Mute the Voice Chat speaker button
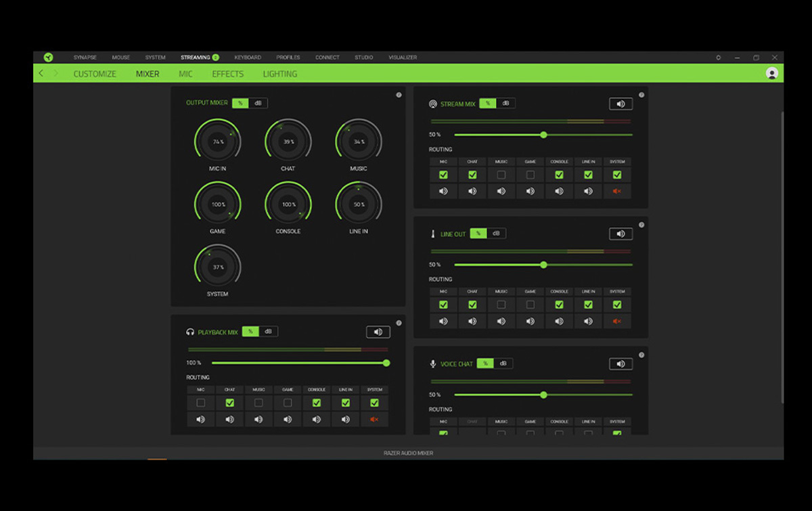Screen dimensions: 812x511 click(621, 364)
